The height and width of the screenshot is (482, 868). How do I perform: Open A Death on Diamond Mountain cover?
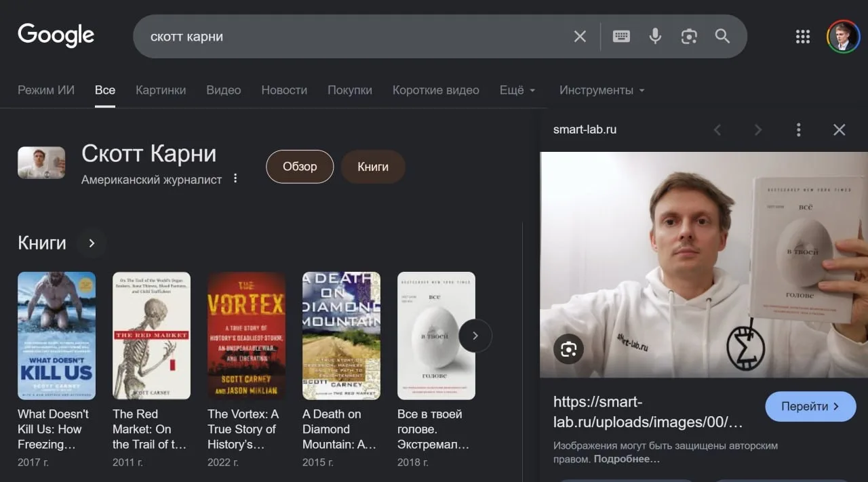pos(341,336)
